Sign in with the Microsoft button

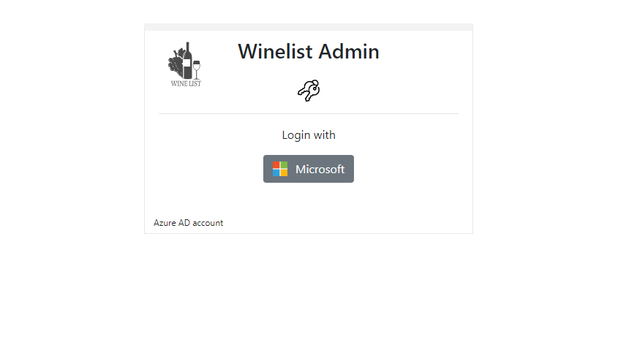pos(309,169)
